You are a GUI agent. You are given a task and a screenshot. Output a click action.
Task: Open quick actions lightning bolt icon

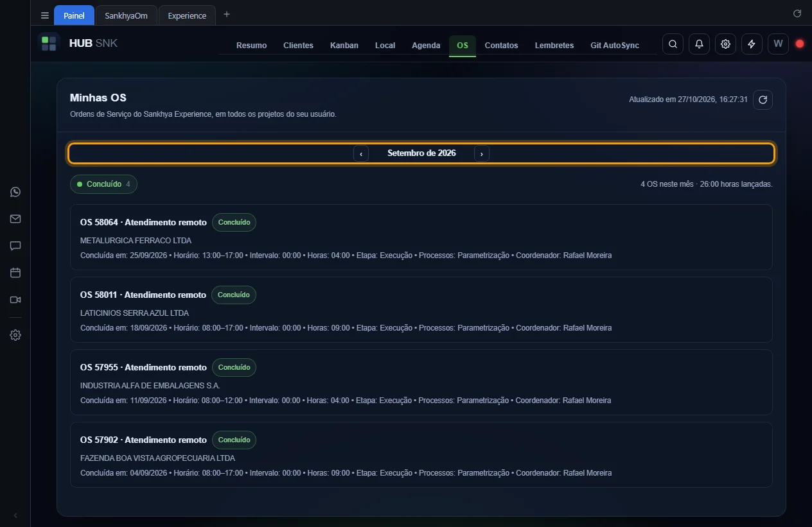pyautogui.click(x=752, y=44)
